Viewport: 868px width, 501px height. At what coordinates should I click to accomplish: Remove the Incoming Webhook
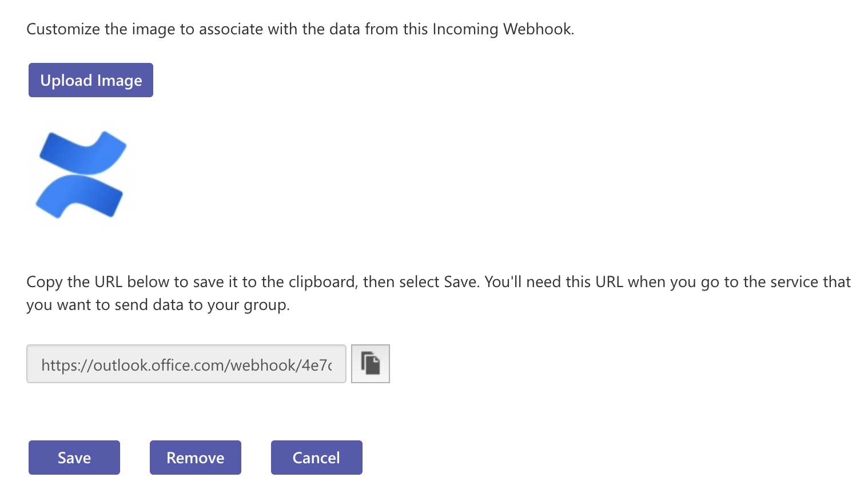tap(195, 457)
